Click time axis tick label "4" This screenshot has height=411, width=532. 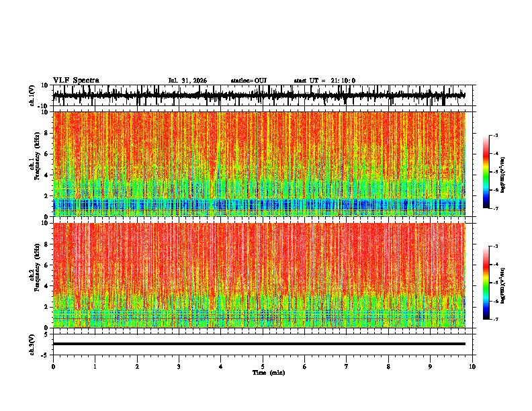221,367
